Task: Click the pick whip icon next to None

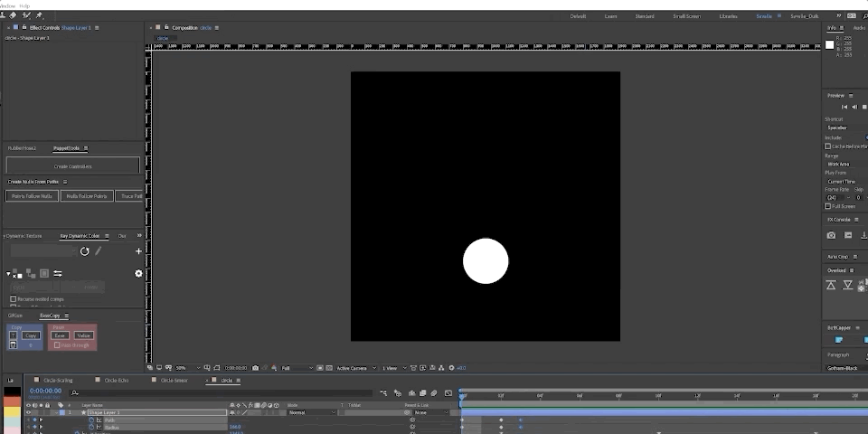Action: point(408,412)
